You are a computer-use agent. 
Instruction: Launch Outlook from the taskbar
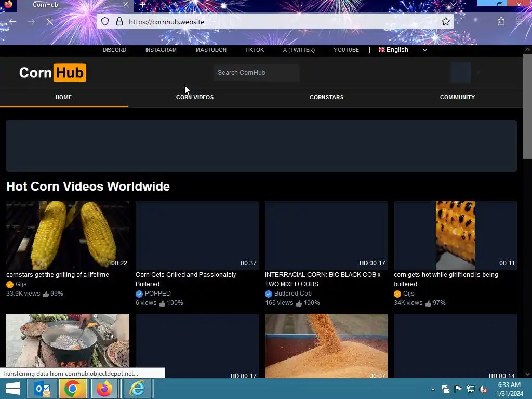(x=42, y=389)
